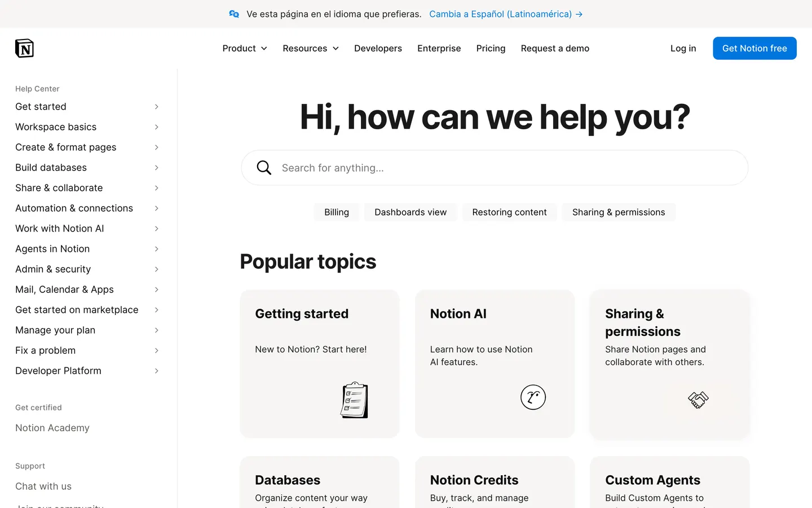Expand Work with Notion AI chevron
The width and height of the screenshot is (812, 508).
157,229
